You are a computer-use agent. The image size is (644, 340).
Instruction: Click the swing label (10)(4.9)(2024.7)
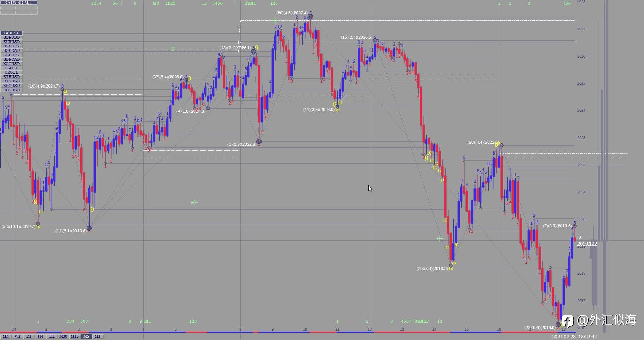44,86
